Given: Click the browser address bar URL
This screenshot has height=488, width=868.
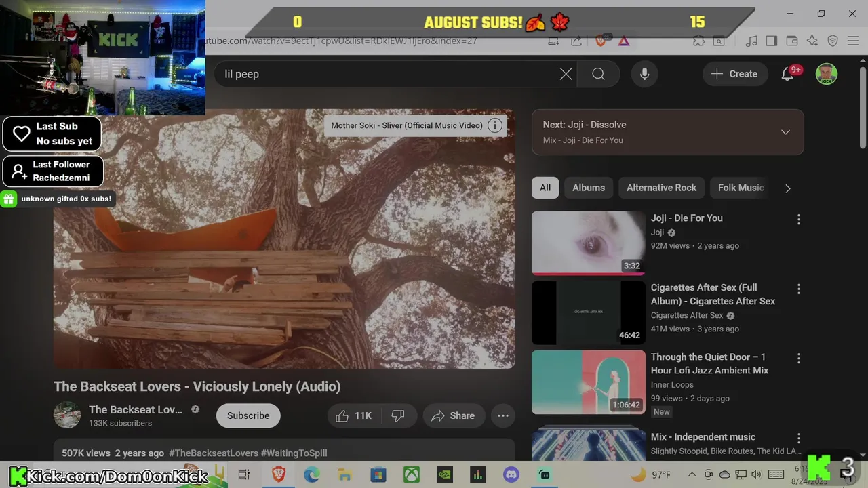Looking at the screenshot, I should (341, 41).
